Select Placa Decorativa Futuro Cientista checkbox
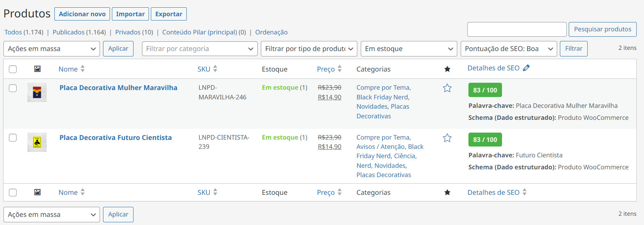Image resolution: width=644 pixels, height=225 pixels. click(13, 138)
